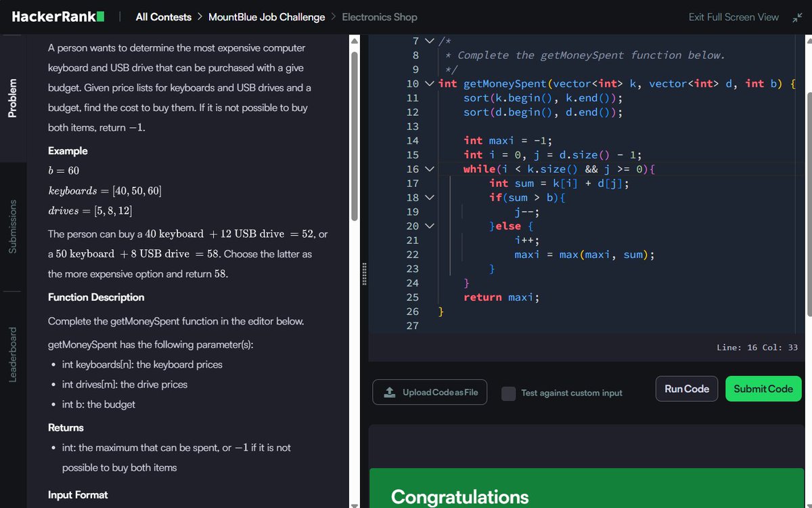Screen dimensions: 812x508
Task: Click the 'Line: 16 Col: 33' status text
Action: [757, 347]
